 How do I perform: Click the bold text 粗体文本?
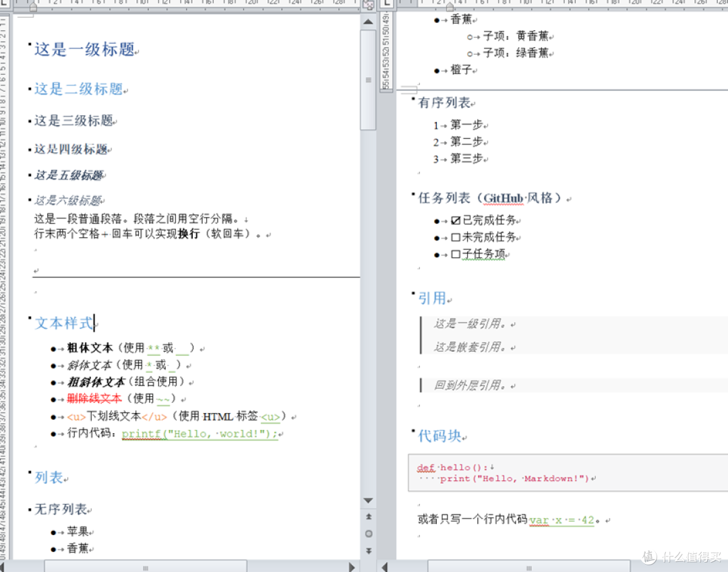pos(90,348)
